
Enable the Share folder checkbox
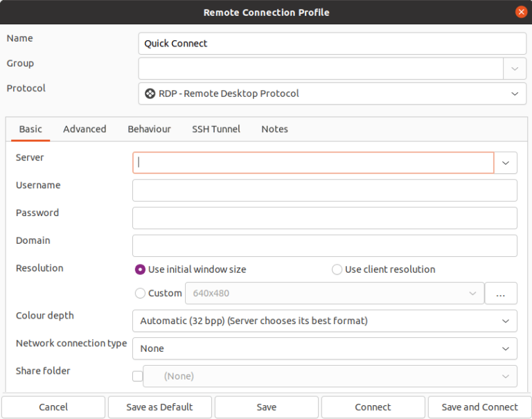(137, 376)
